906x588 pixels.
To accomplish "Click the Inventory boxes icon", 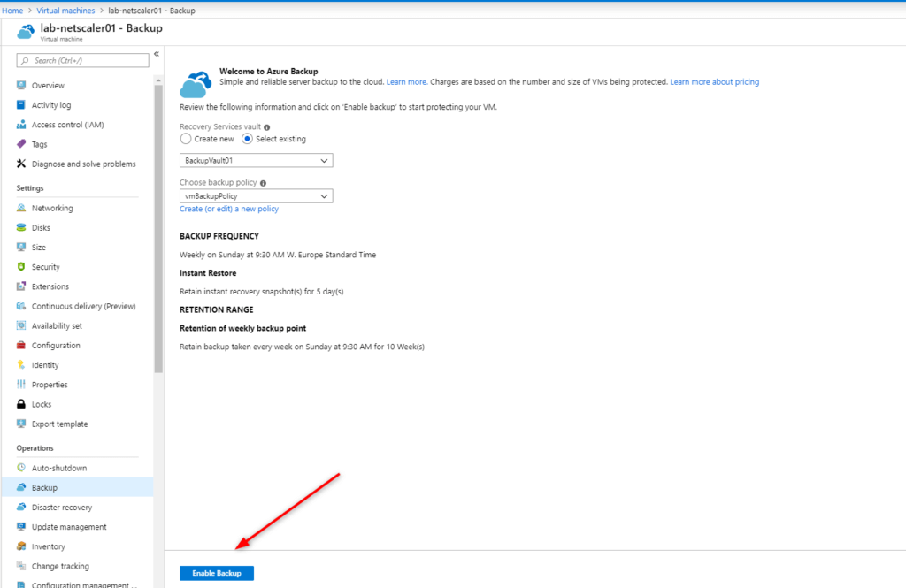I will coord(21,546).
